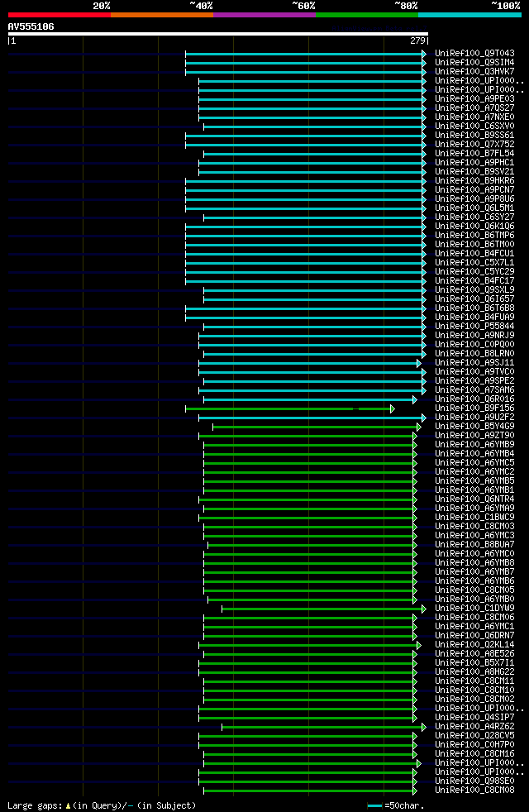The height and width of the screenshot is (812, 529).
Task: Select the UniRef100_C8CM08 label
Action: [474, 791]
